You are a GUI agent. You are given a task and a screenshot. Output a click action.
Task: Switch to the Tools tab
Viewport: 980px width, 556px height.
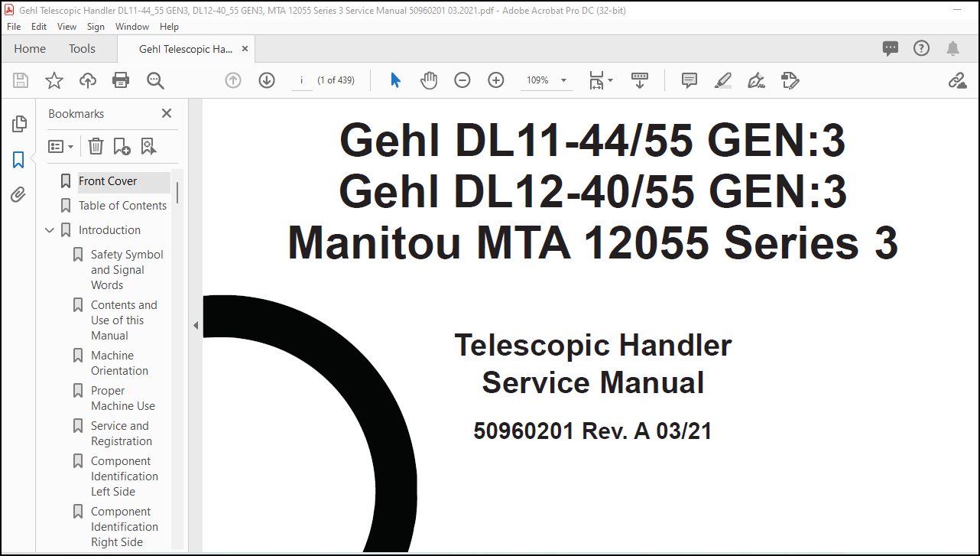coord(82,49)
